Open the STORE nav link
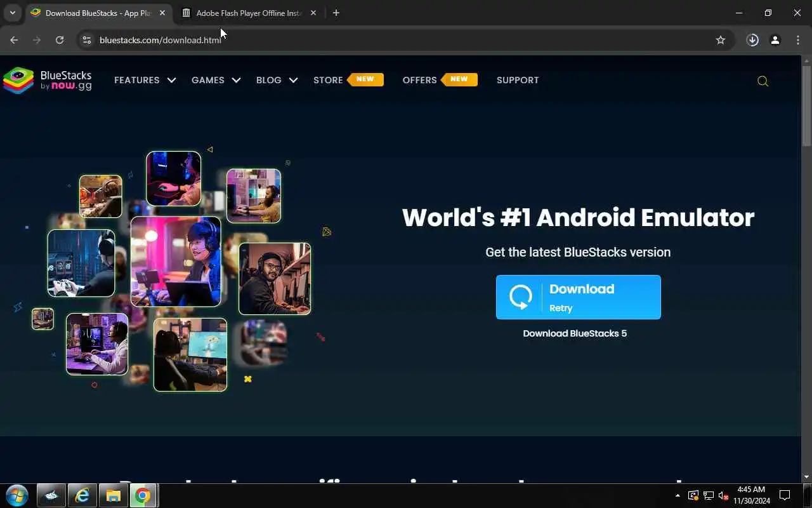 (328, 80)
